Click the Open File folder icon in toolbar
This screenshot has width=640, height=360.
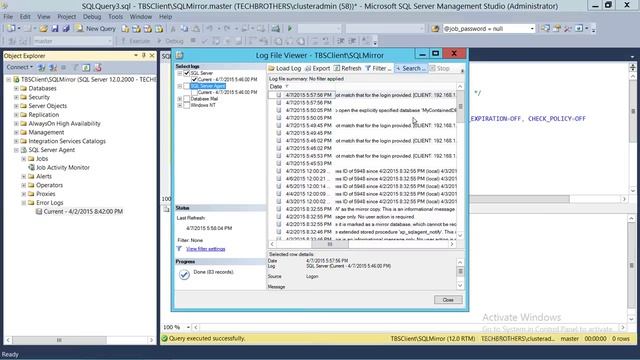[43, 29]
